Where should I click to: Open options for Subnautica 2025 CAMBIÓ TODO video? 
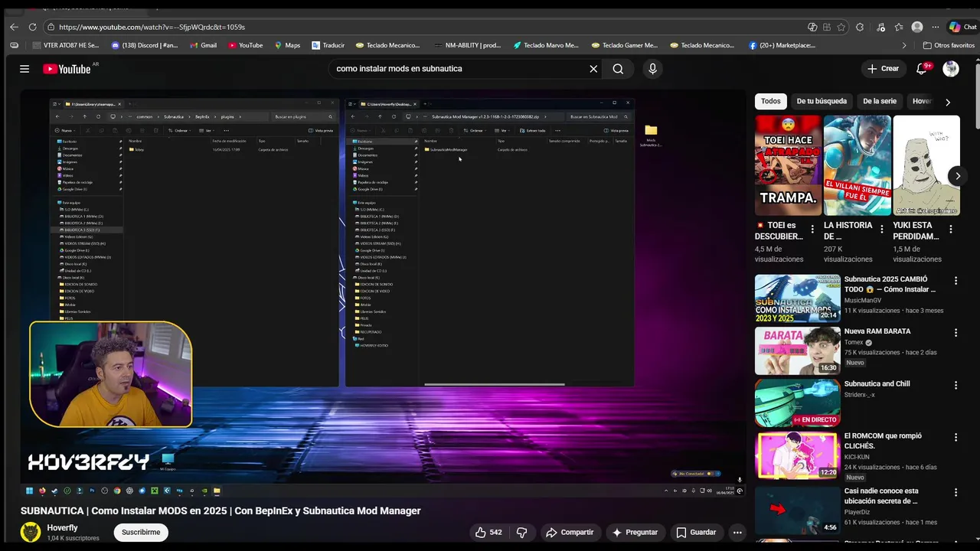(x=955, y=281)
